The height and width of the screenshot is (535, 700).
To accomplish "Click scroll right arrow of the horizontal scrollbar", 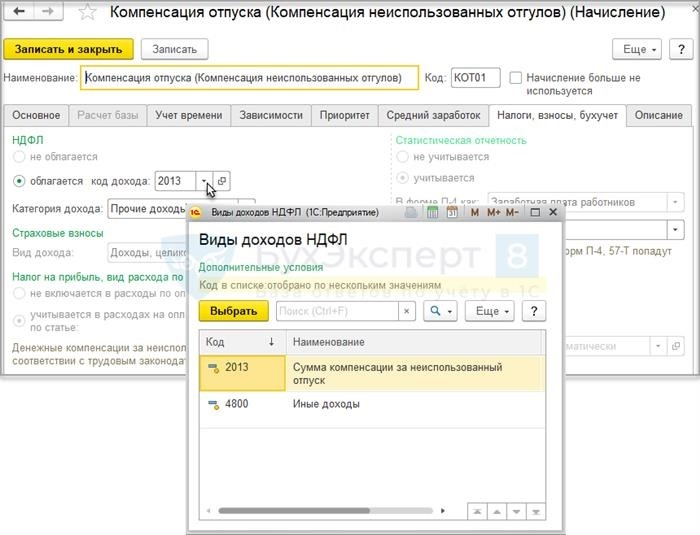I will [442, 510].
